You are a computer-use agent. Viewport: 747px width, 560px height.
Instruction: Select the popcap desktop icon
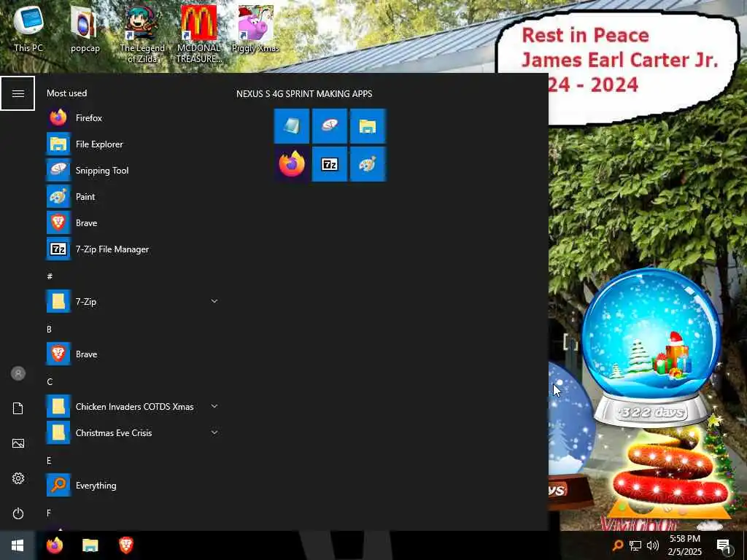(85, 28)
